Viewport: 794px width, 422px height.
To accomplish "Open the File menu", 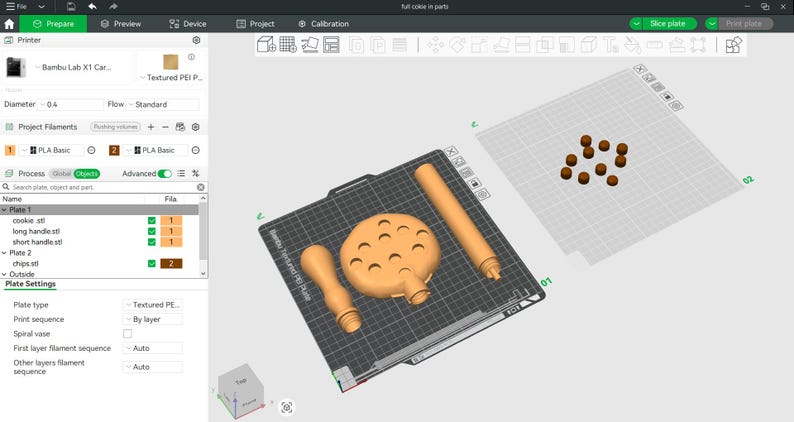I will click(16, 7).
